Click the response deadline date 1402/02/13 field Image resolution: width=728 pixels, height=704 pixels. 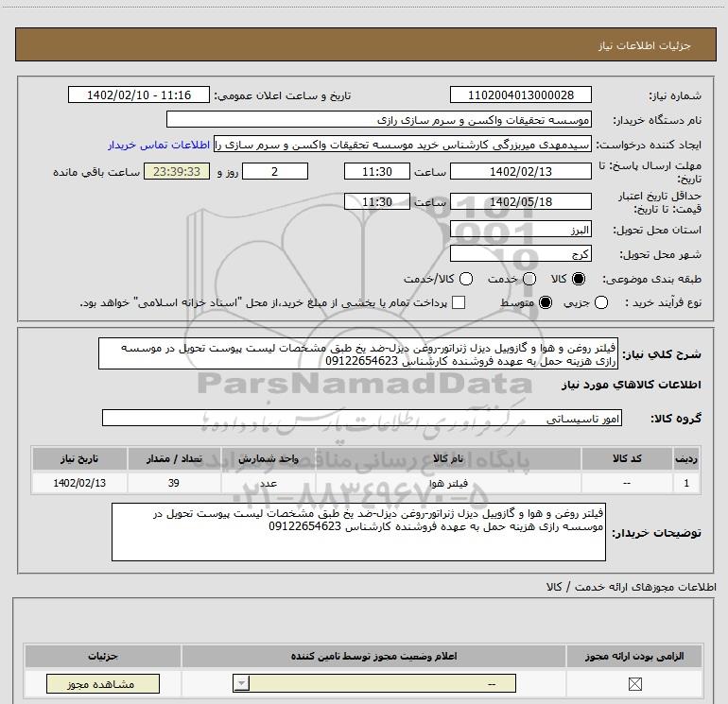coord(520,171)
